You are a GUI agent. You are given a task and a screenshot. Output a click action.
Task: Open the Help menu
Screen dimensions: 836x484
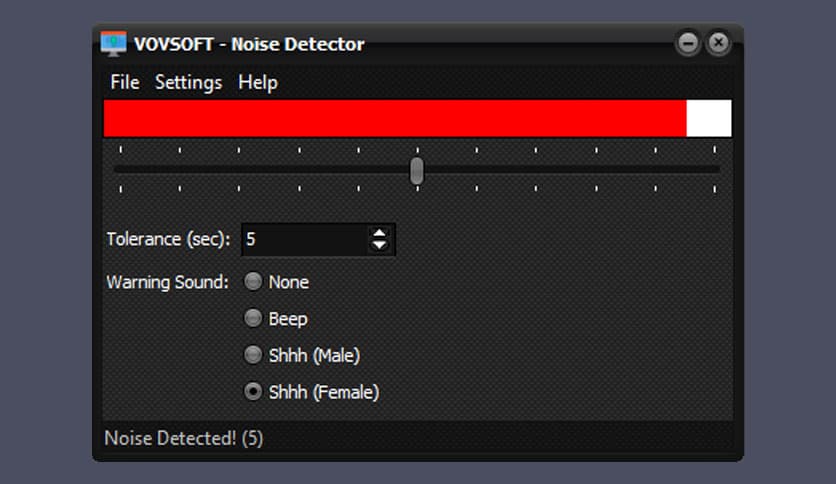pos(258,83)
